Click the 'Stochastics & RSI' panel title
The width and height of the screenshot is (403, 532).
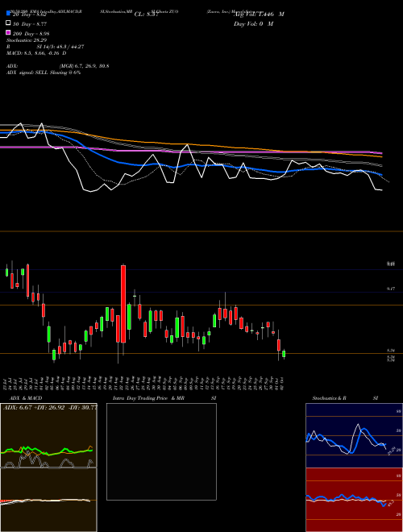coord(345,398)
